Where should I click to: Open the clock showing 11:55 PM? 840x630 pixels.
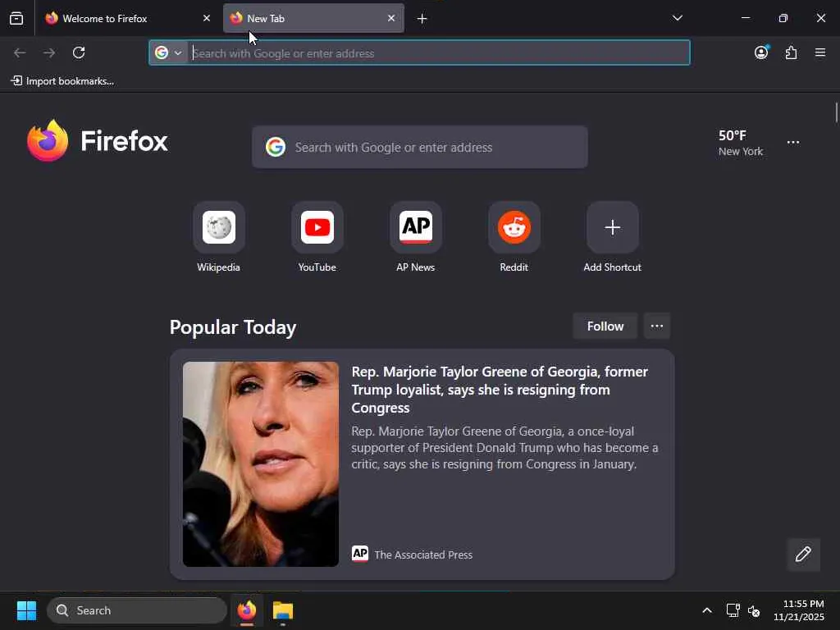(798, 610)
